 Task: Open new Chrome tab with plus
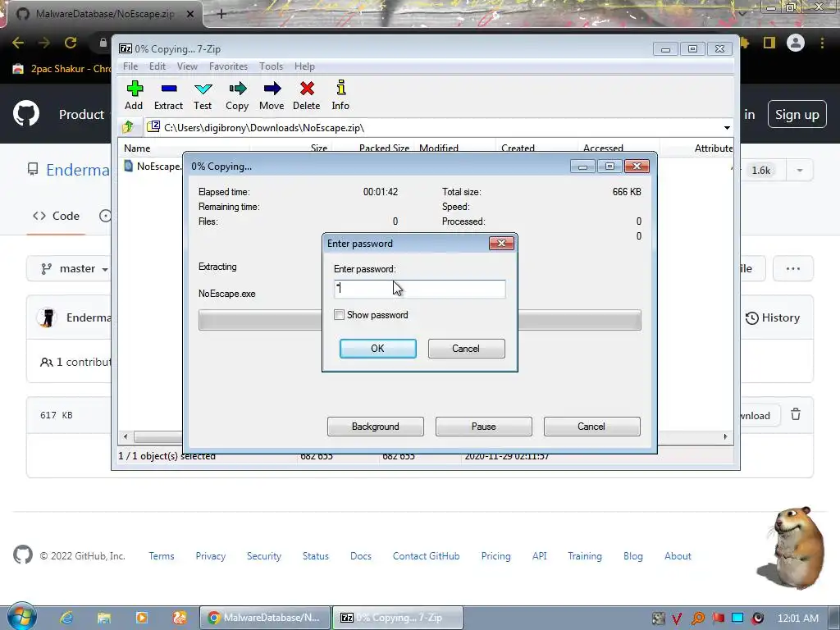pyautogui.click(x=221, y=14)
